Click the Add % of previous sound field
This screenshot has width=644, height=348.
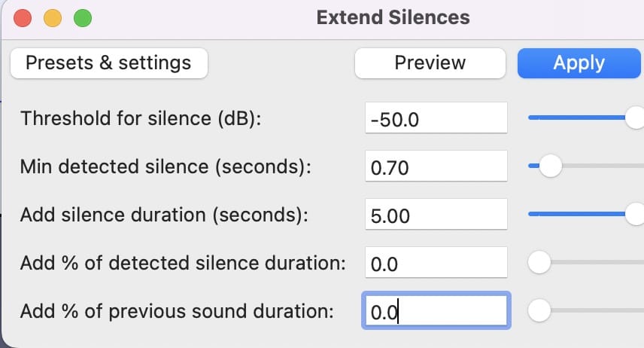click(x=436, y=311)
